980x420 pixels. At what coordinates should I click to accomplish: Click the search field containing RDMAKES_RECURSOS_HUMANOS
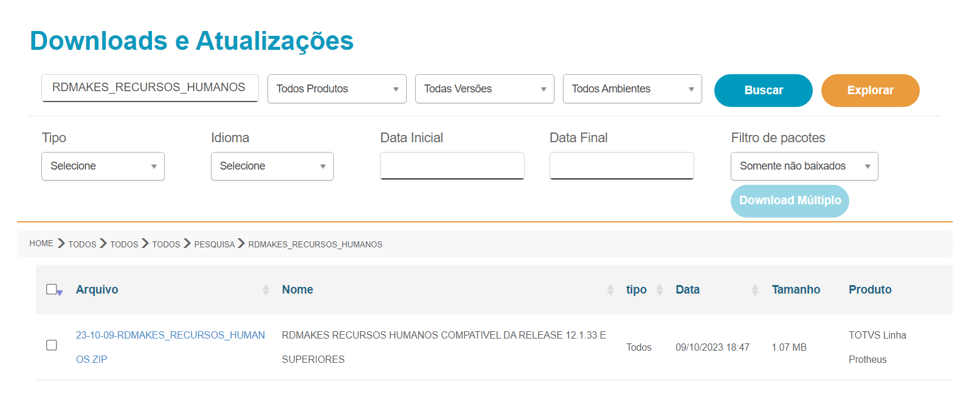[150, 88]
